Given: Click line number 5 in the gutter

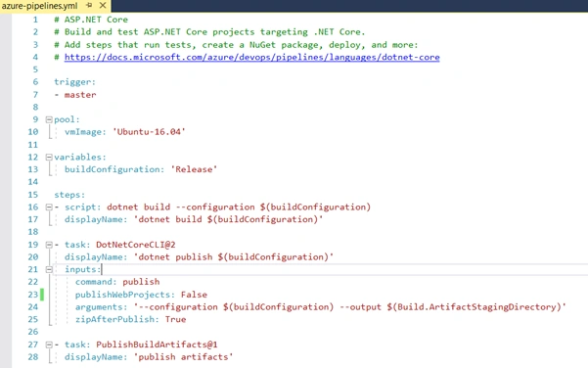Looking at the screenshot, I should pyautogui.click(x=35, y=69).
